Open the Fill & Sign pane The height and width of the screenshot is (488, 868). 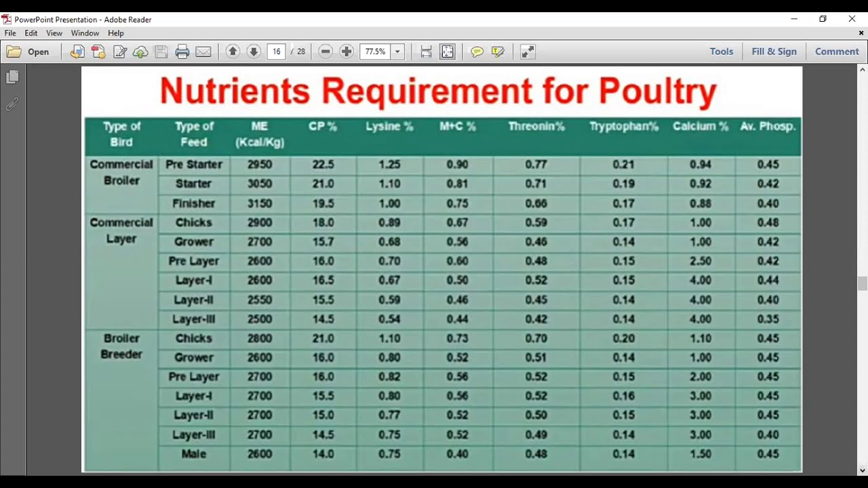(x=774, y=52)
